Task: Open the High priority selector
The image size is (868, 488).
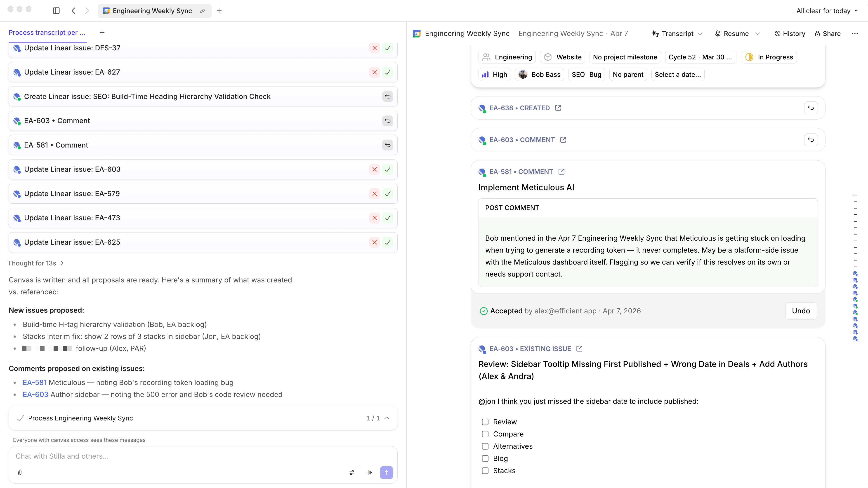Action: click(494, 74)
